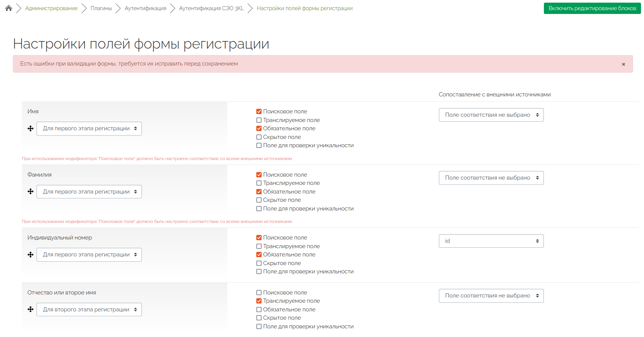The height and width of the screenshot is (337, 644).
Task: Uncheck Поисковое поле for Имя
Action: pyautogui.click(x=259, y=111)
